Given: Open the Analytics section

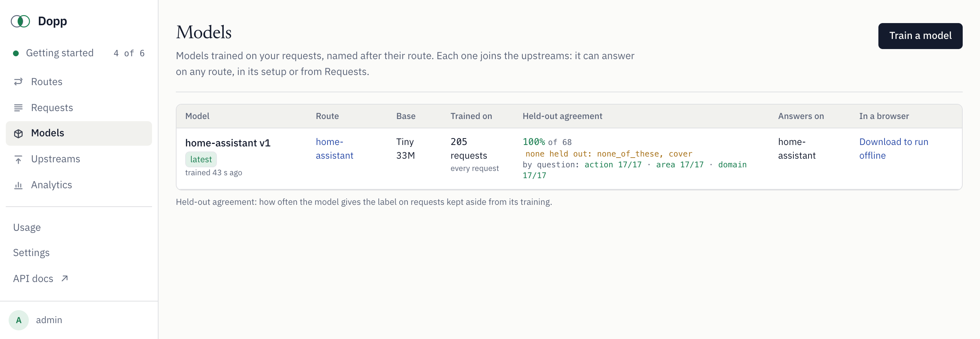Looking at the screenshot, I should tap(79, 185).
